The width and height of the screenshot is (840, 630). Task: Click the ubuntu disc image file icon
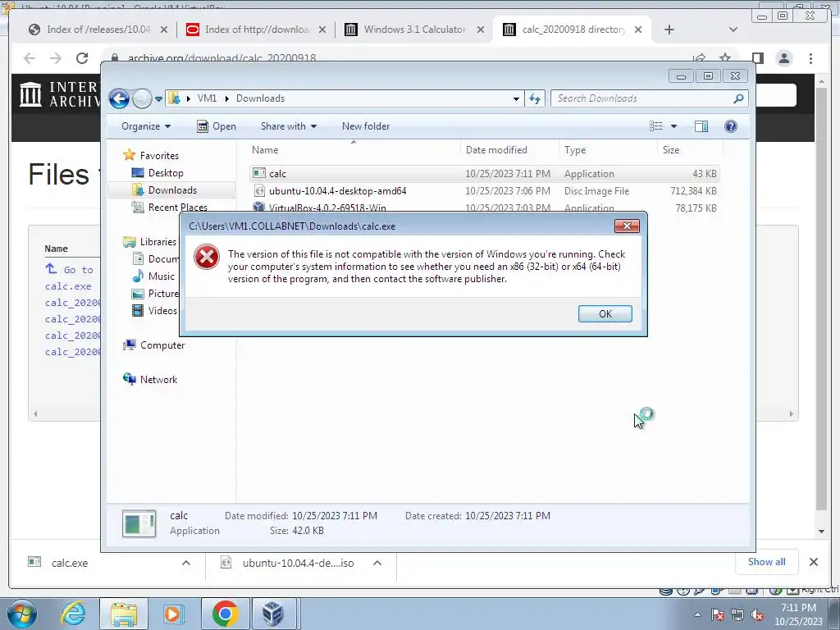click(259, 190)
